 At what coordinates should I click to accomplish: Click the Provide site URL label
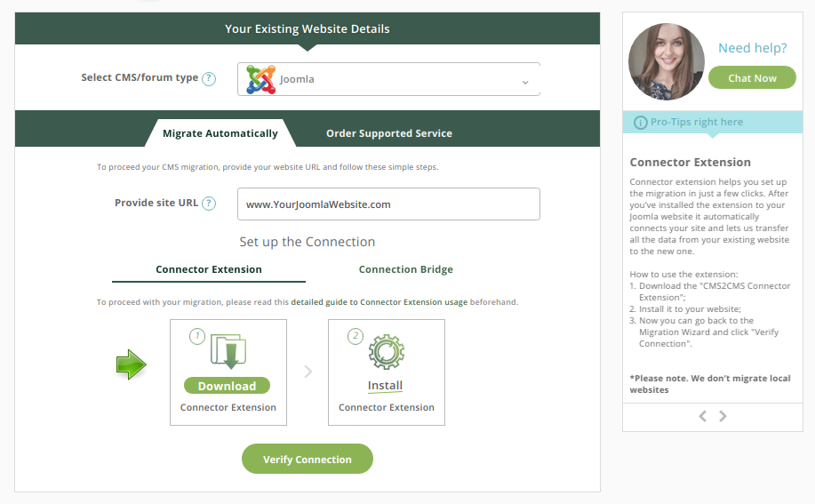pyautogui.click(x=156, y=204)
